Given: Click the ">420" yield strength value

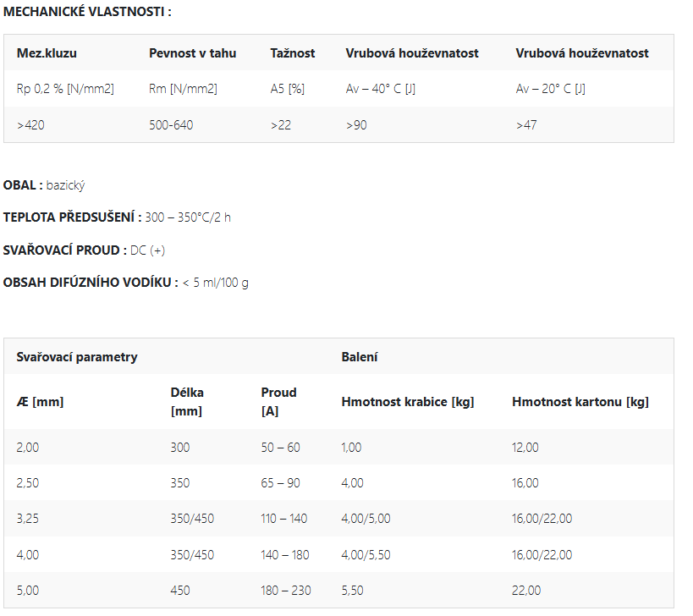Looking at the screenshot, I should [x=32, y=125].
